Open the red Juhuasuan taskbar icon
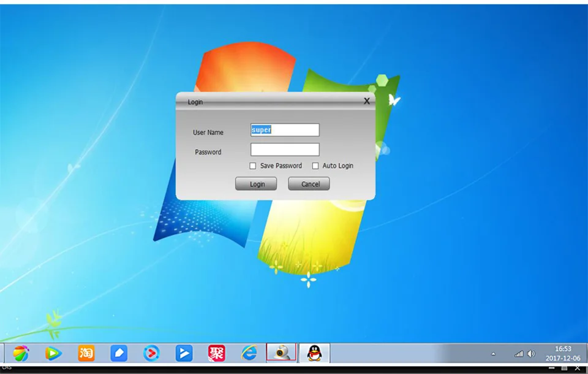The height and width of the screenshot is (374, 588). point(217,353)
